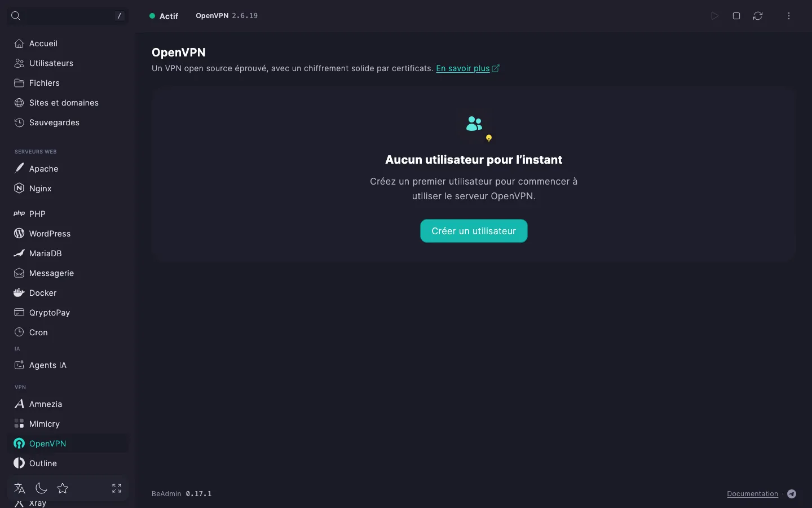Image resolution: width=812 pixels, height=508 pixels.
Task: Click the MariaDB seal icon
Action: 19,253
